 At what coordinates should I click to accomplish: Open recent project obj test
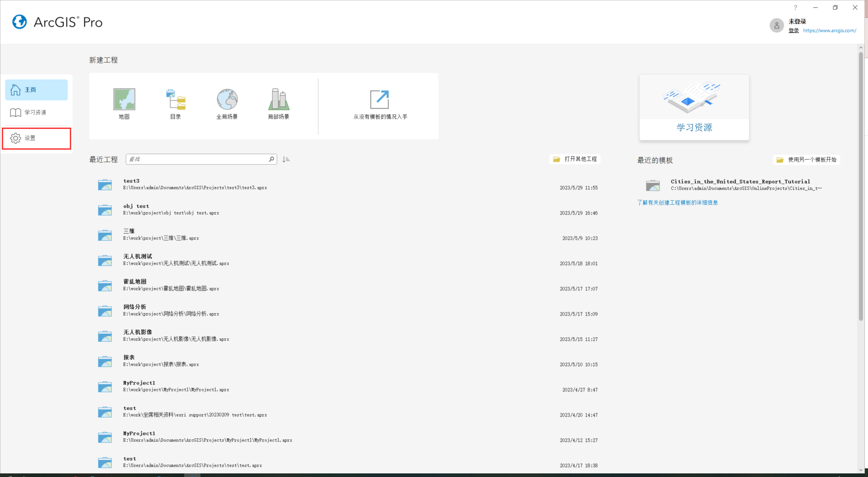[348, 210]
